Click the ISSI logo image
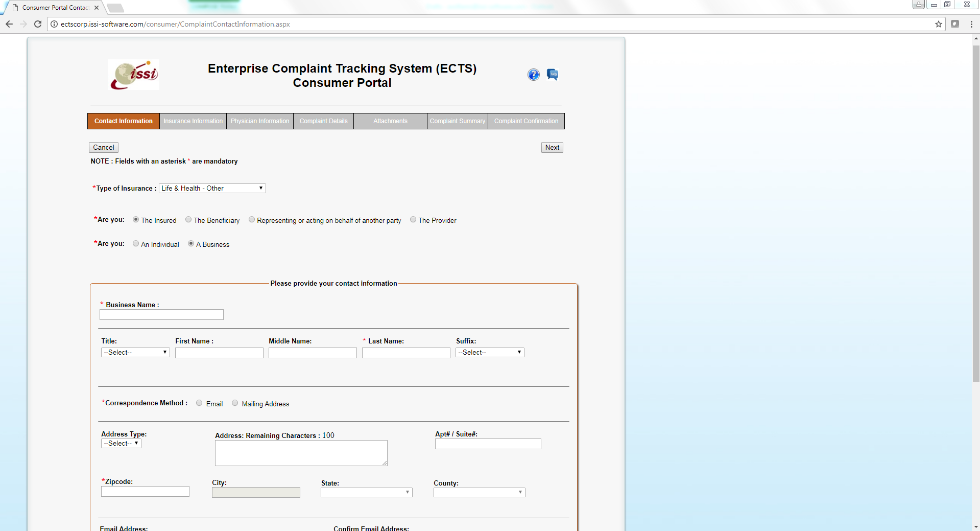The image size is (980, 531). click(134, 75)
